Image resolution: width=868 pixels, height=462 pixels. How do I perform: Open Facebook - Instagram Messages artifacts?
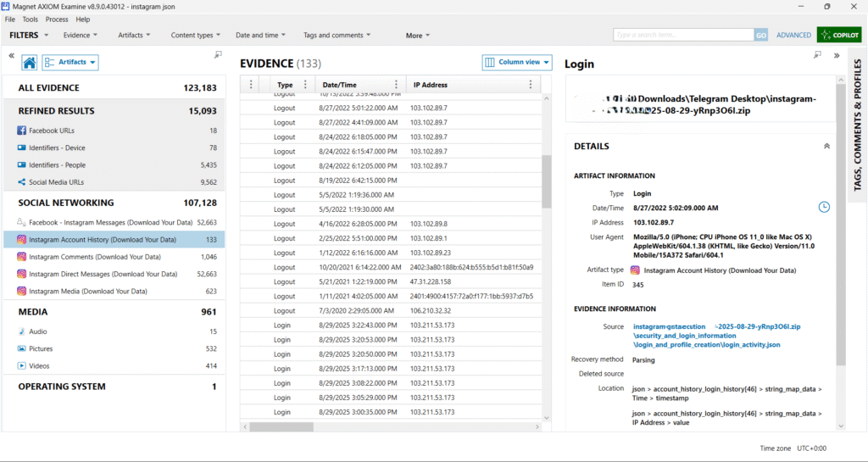point(114,222)
